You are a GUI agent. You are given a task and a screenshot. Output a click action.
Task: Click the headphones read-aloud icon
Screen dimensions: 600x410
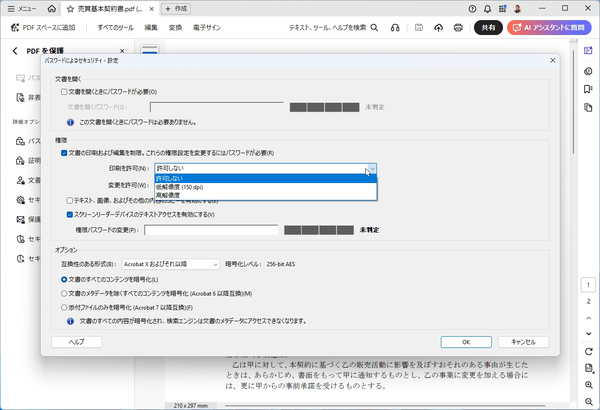[395, 28]
